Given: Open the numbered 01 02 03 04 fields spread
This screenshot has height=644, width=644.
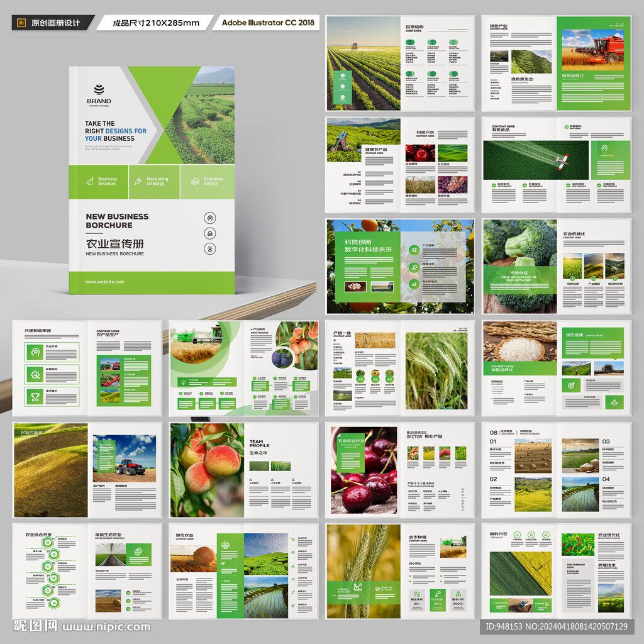Looking at the screenshot, I should (x=556, y=470).
